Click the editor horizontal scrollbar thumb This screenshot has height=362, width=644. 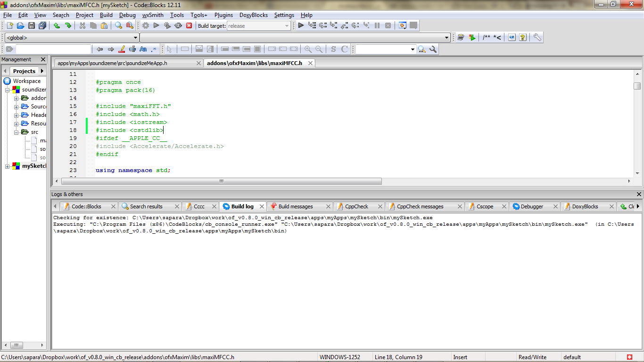click(x=221, y=181)
